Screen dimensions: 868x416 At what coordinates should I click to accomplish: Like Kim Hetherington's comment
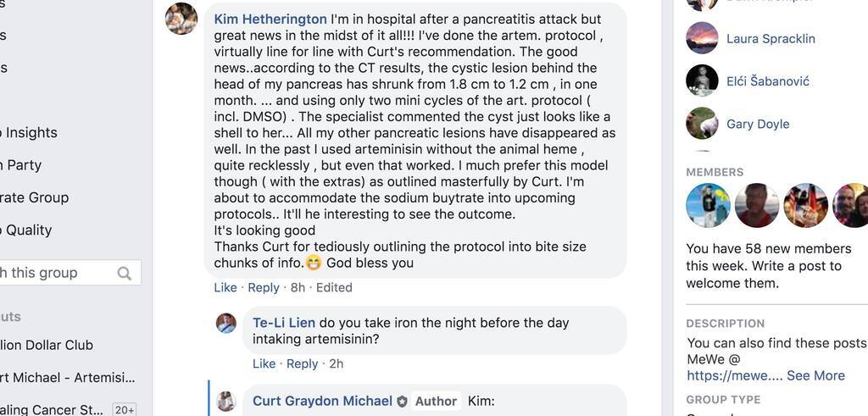pos(225,287)
